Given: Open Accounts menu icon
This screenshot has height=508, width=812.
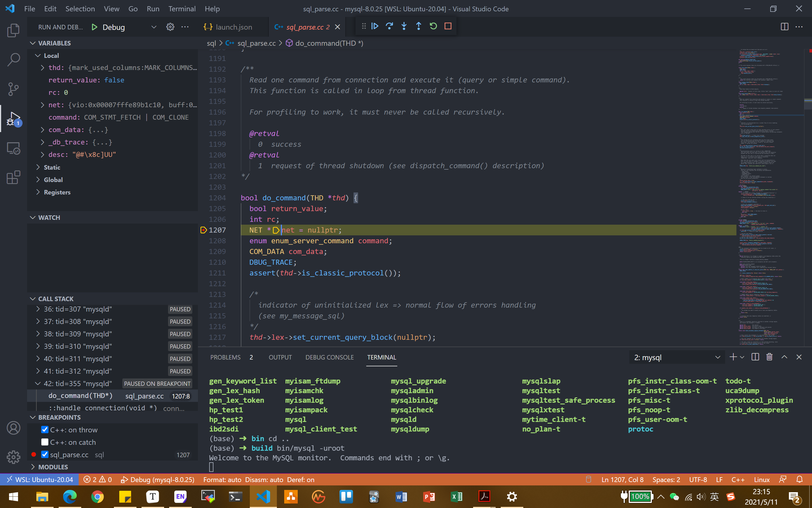Looking at the screenshot, I should coord(14,428).
